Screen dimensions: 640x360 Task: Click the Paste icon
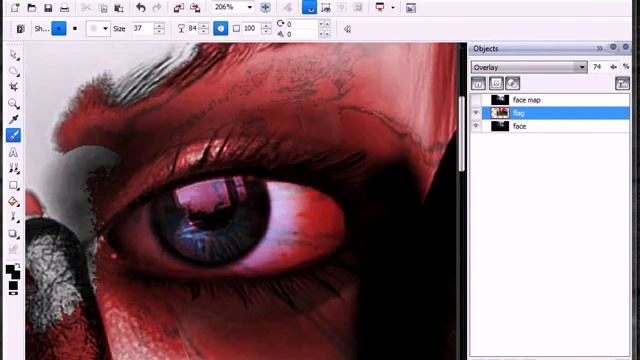(119, 7)
